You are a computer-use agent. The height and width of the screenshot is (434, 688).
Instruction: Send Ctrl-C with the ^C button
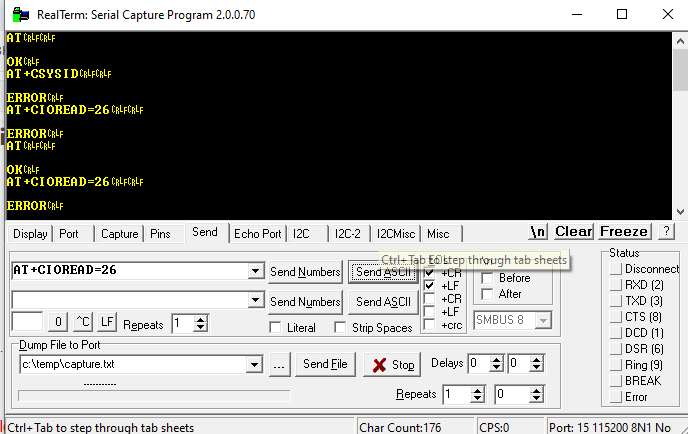pos(82,322)
